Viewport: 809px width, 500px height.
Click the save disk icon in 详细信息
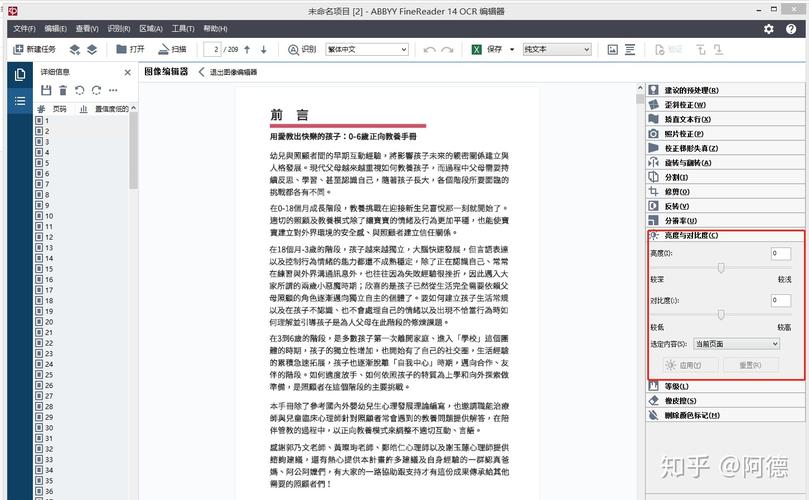coord(46,90)
